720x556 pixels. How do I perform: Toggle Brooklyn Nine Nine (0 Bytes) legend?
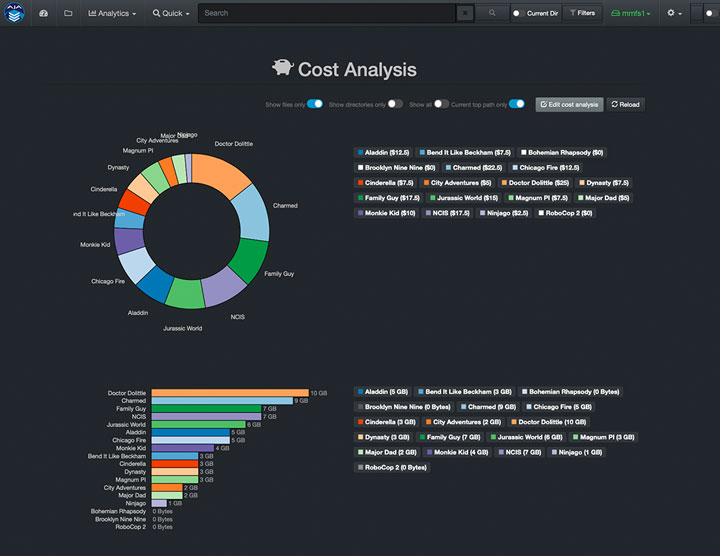pyautogui.click(x=404, y=407)
